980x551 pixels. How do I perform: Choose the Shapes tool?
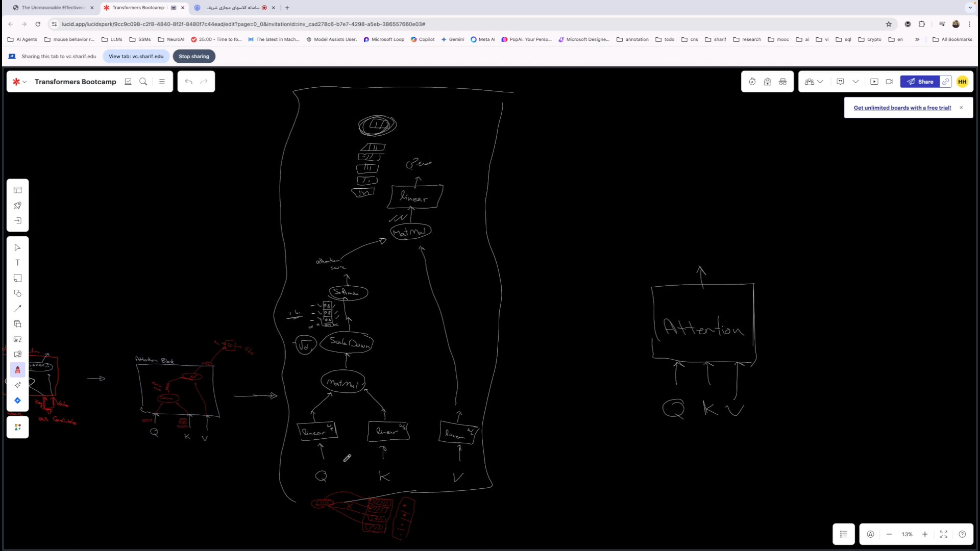(17, 293)
